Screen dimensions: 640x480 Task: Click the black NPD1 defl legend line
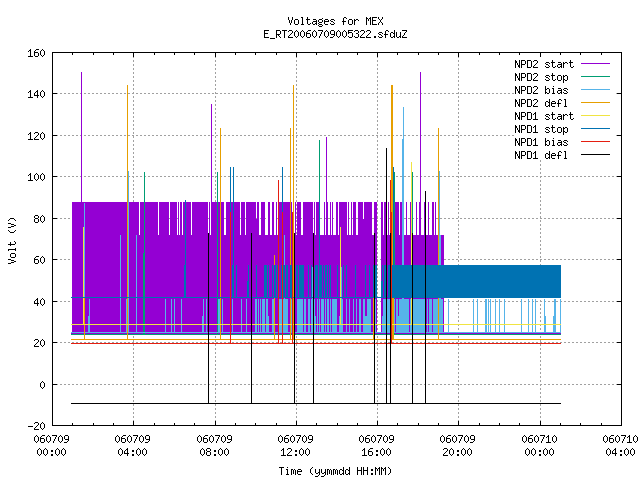click(x=596, y=155)
